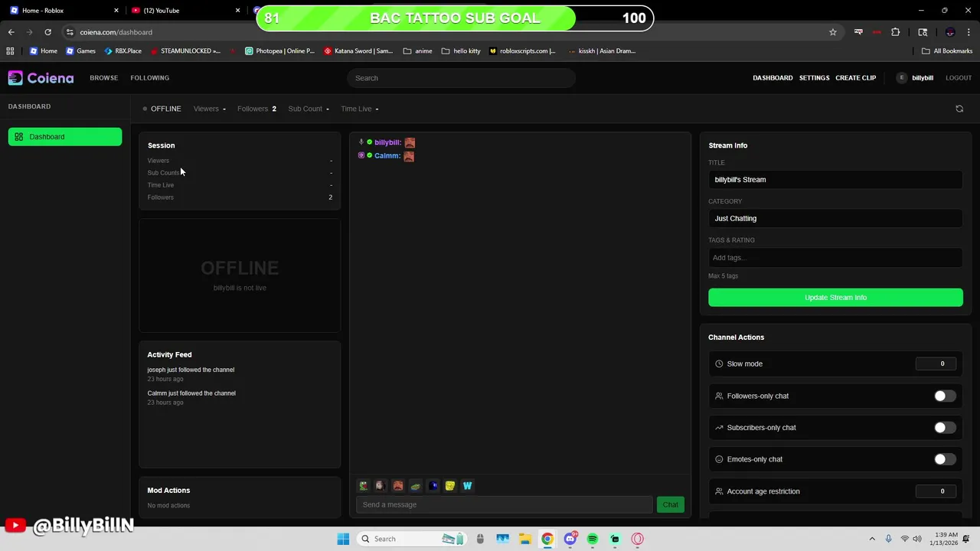Click the Send a message field

[504, 505]
